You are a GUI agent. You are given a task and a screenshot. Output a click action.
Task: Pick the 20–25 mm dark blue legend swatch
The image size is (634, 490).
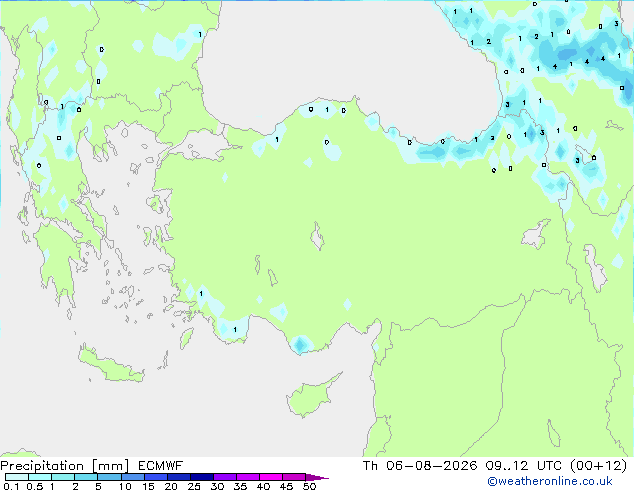click(x=178, y=477)
